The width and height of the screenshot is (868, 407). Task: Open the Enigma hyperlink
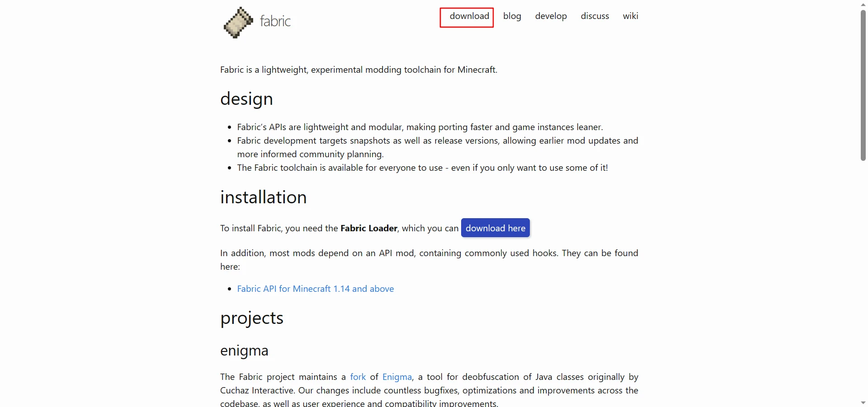(397, 377)
